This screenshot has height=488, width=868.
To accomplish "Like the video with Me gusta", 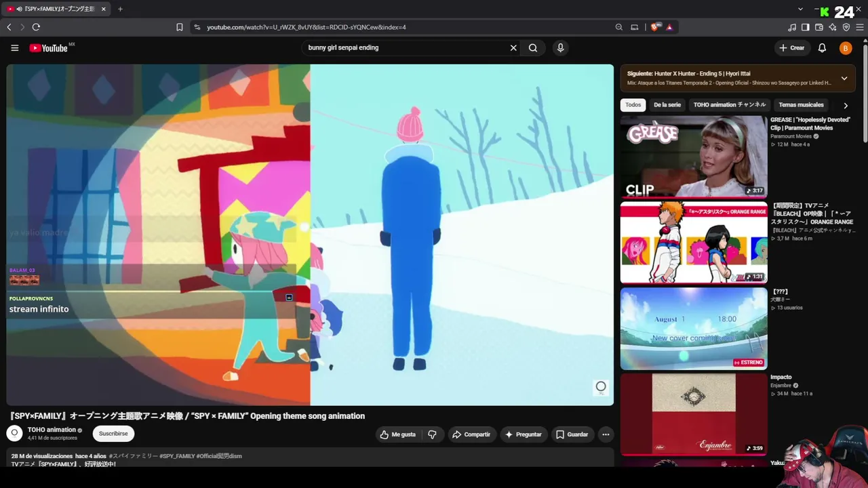I will [x=398, y=434].
